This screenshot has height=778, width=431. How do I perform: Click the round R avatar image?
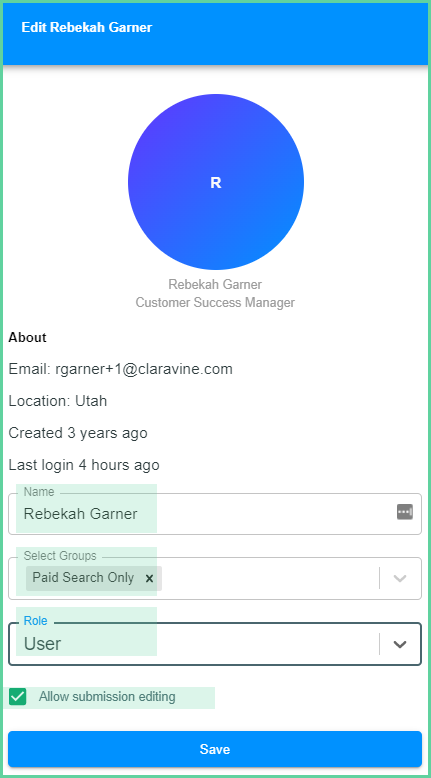click(x=216, y=182)
